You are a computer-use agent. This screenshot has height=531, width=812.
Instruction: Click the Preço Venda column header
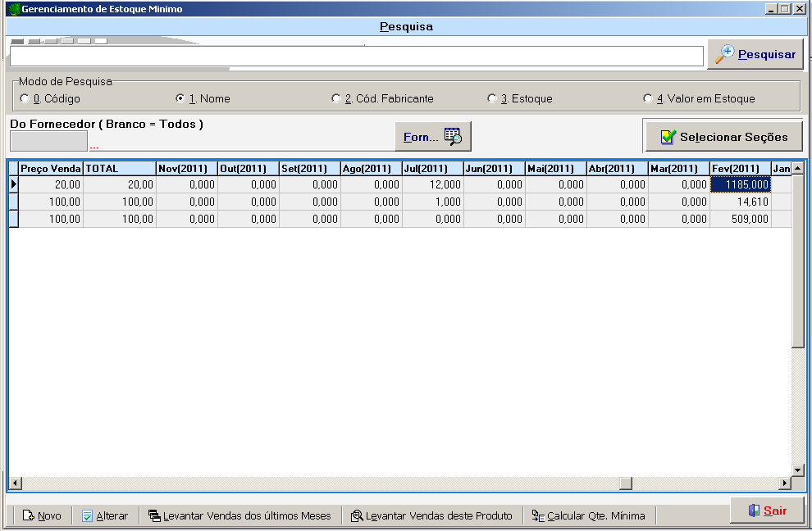pyautogui.click(x=50, y=168)
